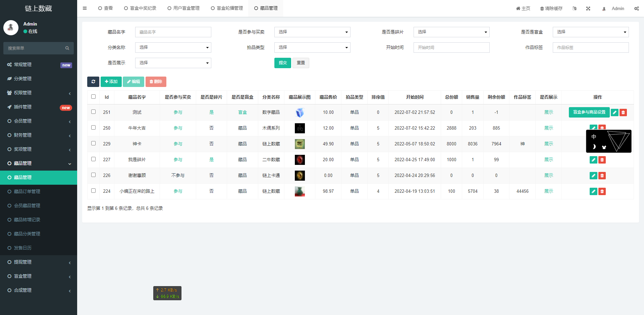Open the 清除缓存 cache-clearing icon
This screenshot has height=315, width=644.
pos(551,8)
